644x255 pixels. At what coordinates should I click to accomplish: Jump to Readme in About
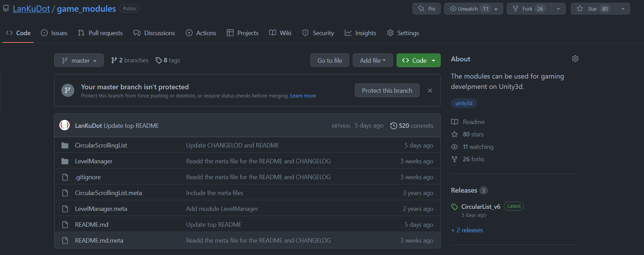[468, 122]
